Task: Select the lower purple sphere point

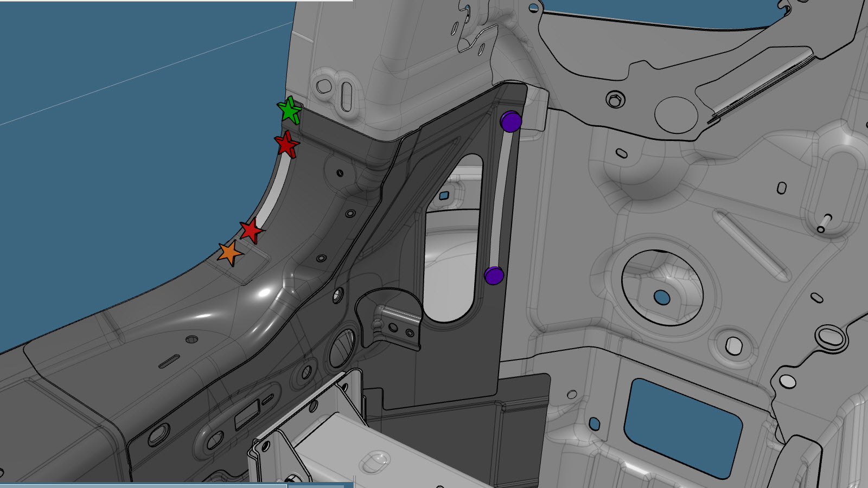Action: 494,275
